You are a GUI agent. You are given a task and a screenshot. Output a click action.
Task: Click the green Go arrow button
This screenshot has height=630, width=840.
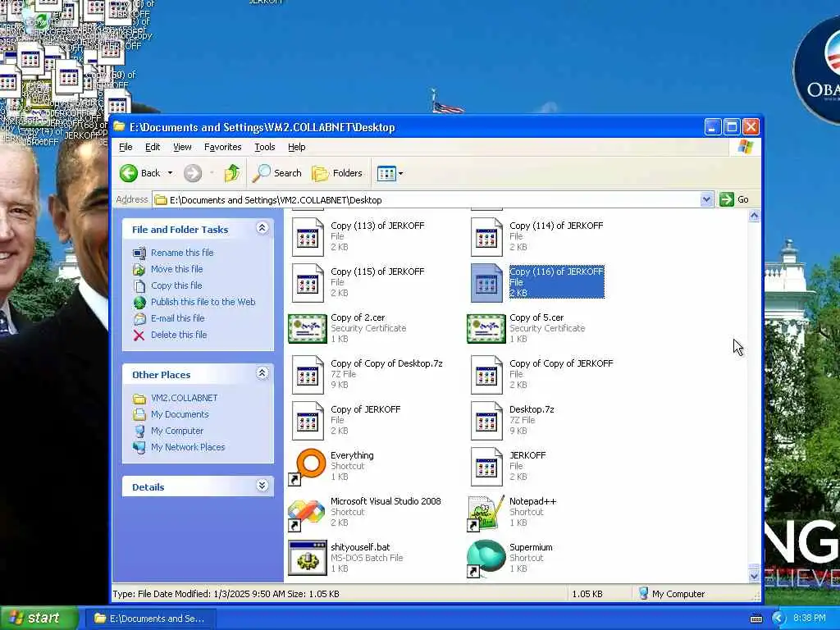727,199
